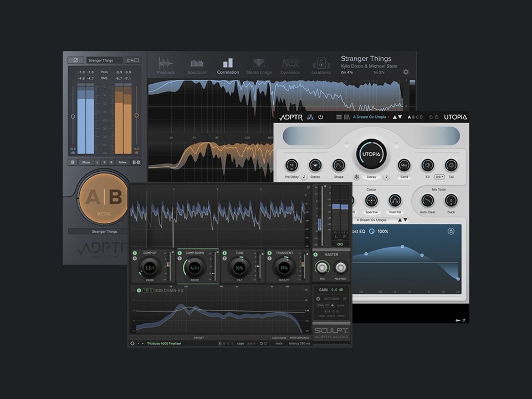Click up arrow beside lower A Dream Ov Utopia

click(x=400, y=220)
